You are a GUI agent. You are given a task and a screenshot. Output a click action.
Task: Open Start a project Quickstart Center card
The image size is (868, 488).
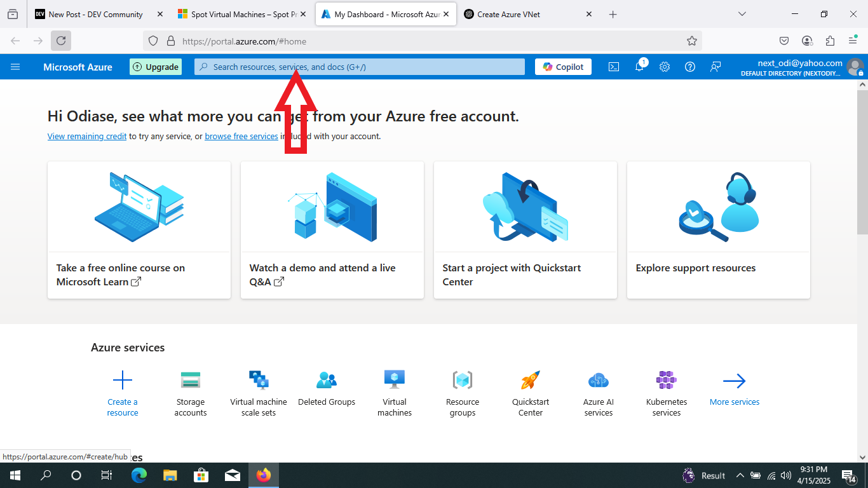[x=526, y=230]
